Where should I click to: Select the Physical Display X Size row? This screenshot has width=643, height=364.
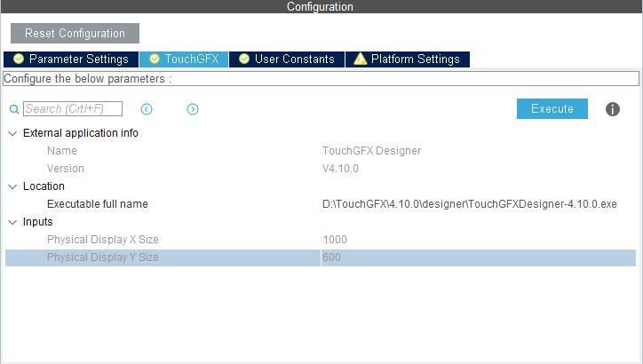(x=321, y=240)
